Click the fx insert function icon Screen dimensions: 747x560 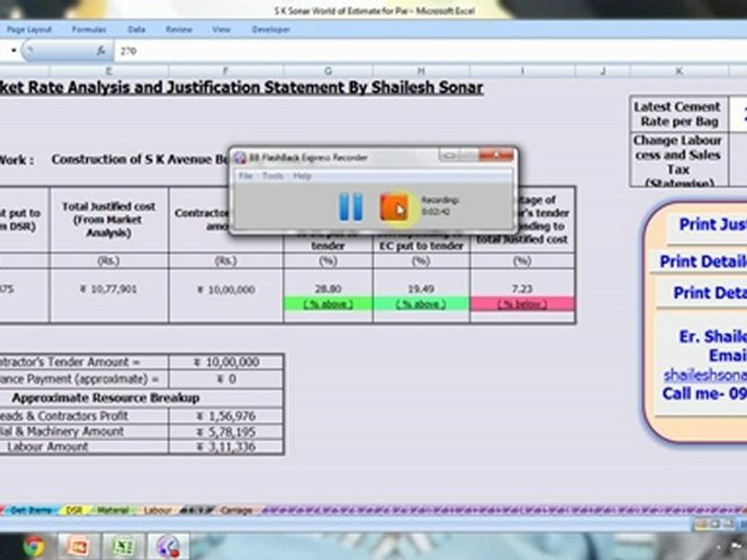[x=100, y=51]
